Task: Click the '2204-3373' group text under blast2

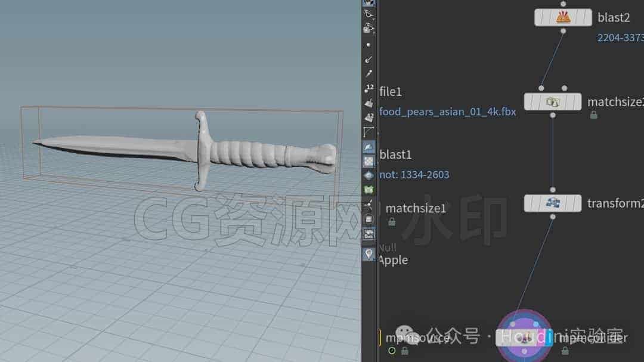Action: pyautogui.click(x=621, y=38)
